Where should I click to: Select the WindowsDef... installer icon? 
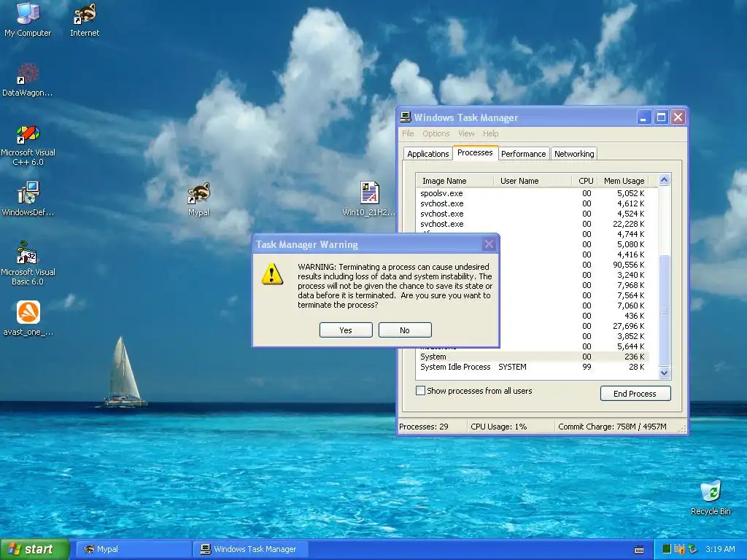[x=28, y=199]
